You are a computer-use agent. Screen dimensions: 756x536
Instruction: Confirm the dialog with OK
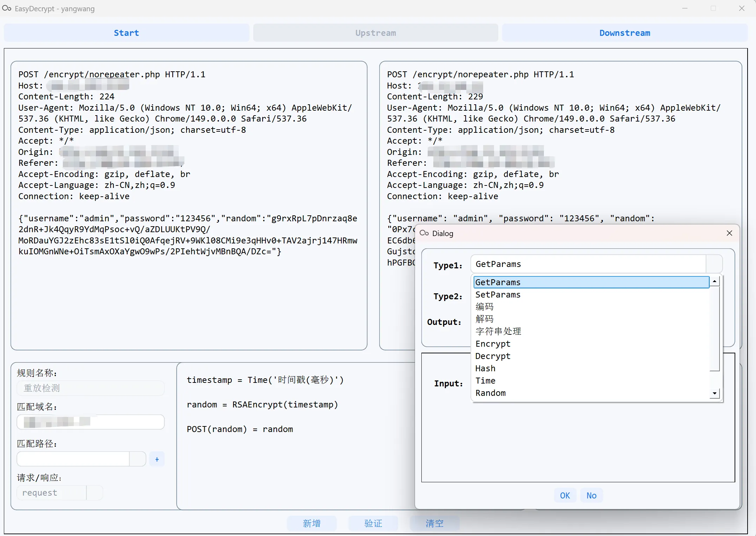(565, 495)
